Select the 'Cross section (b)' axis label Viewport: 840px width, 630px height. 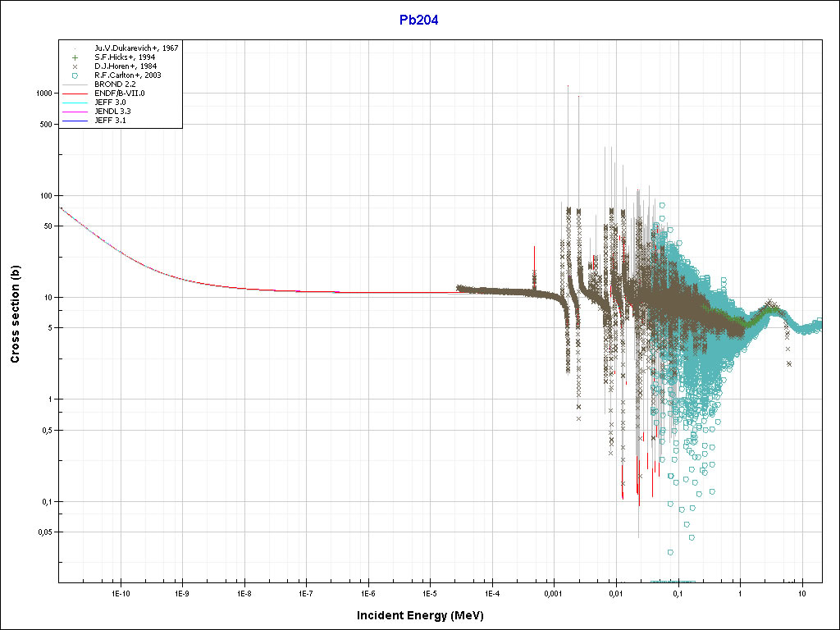[x=15, y=314]
